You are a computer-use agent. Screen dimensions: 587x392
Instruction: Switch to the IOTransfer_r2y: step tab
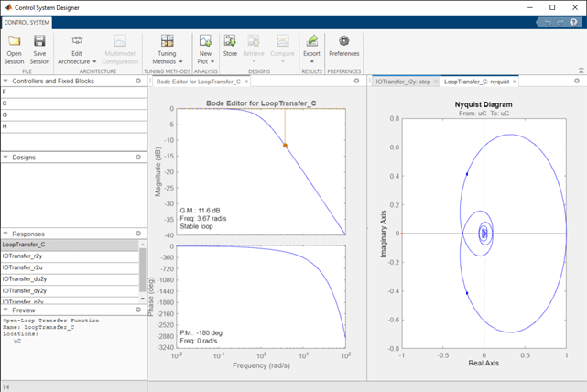(x=403, y=82)
